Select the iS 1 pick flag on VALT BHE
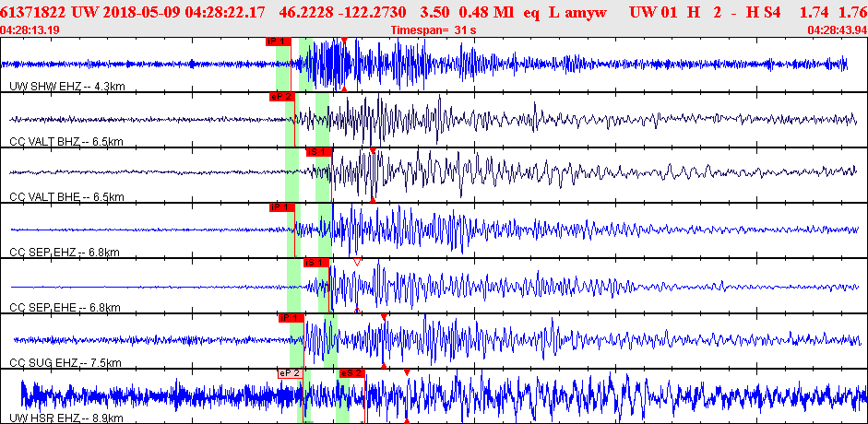This screenshot has width=868, height=424. (x=318, y=152)
